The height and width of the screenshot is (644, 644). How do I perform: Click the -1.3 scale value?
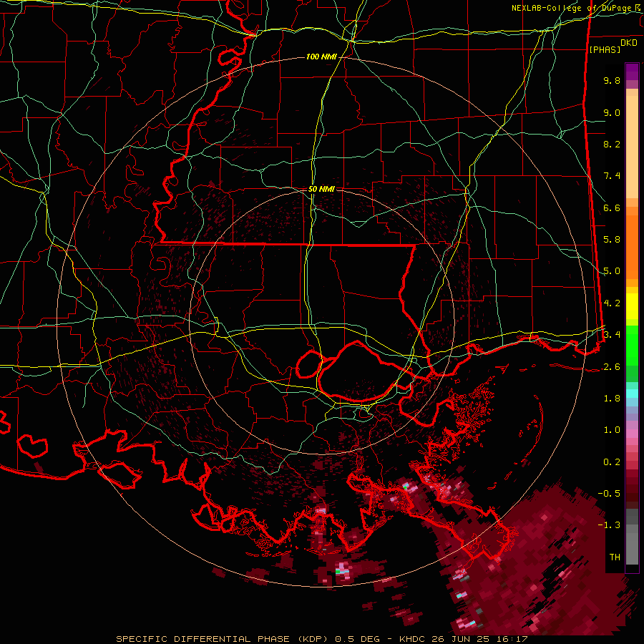(x=610, y=525)
